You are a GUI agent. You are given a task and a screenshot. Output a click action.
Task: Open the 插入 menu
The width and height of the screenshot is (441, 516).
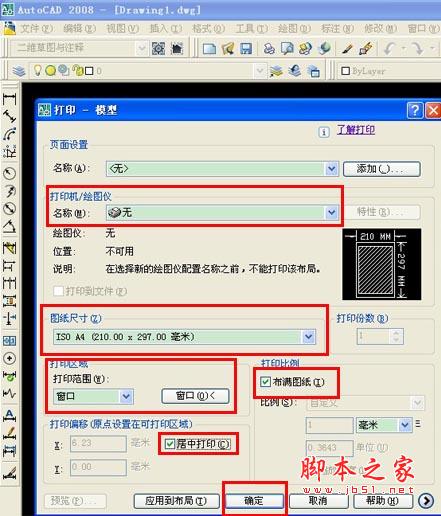pyautogui.click(x=166, y=29)
